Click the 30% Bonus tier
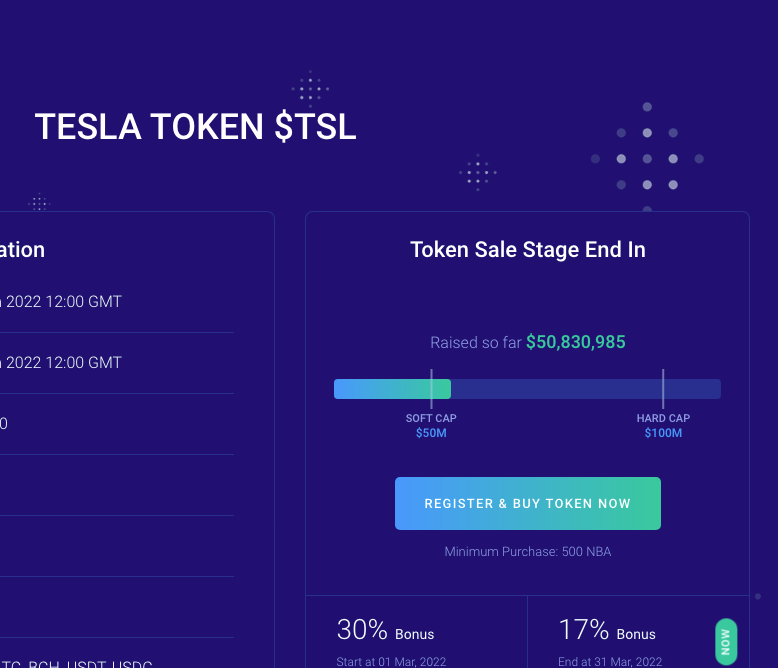The image size is (778, 668). click(x=385, y=630)
